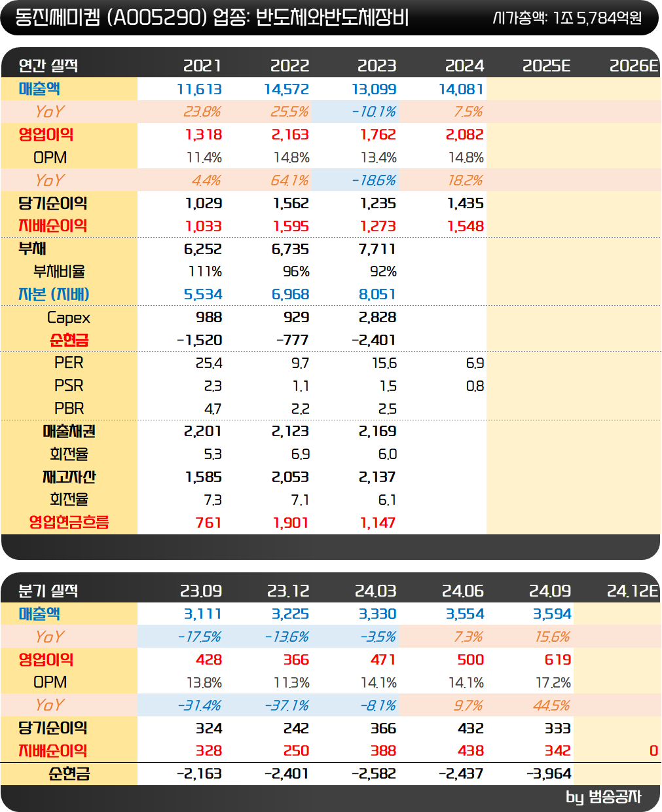Select 2021 receivables value 2,201
This screenshot has height=812, width=662.
coord(203,432)
